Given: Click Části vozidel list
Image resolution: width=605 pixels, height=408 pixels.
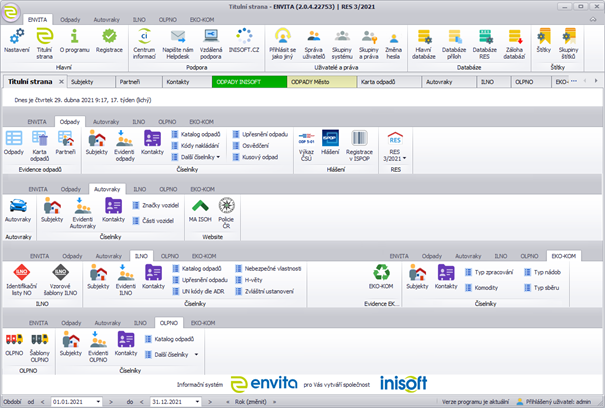Looking at the screenshot, I should tap(153, 221).
